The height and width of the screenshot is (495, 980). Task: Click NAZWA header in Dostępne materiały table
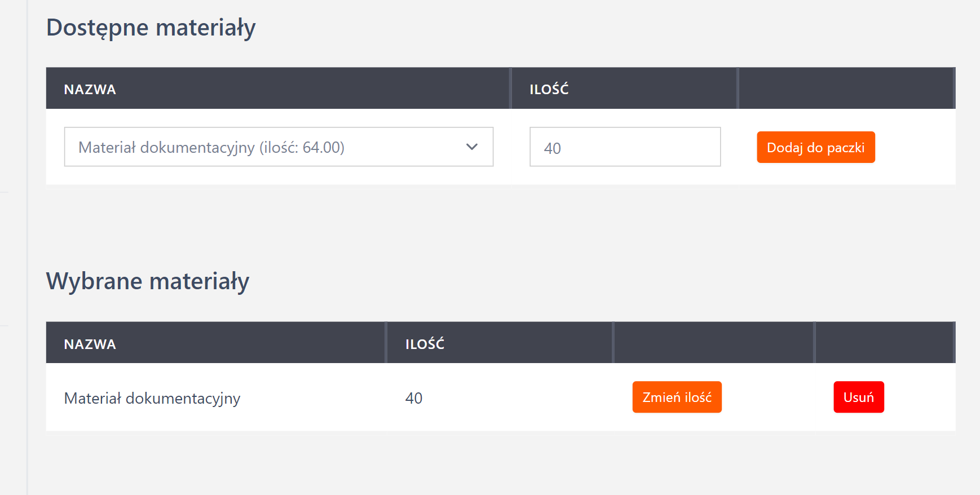pos(90,90)
